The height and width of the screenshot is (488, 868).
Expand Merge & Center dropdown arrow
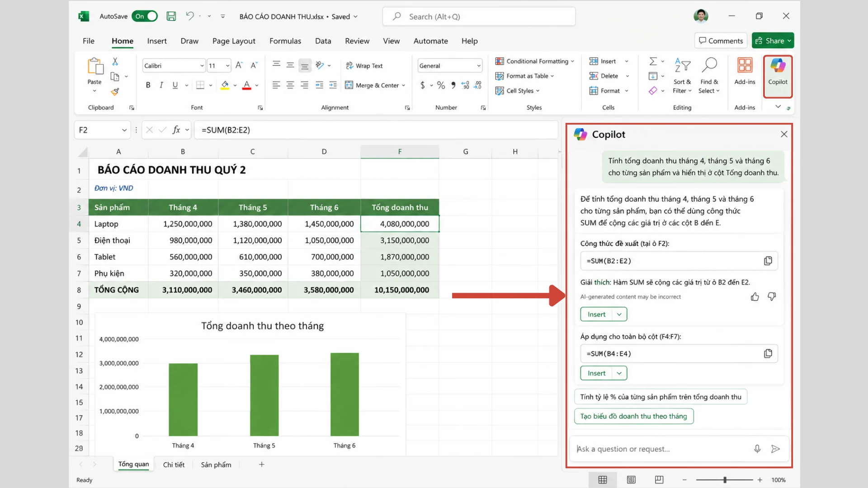pos(403,85)
